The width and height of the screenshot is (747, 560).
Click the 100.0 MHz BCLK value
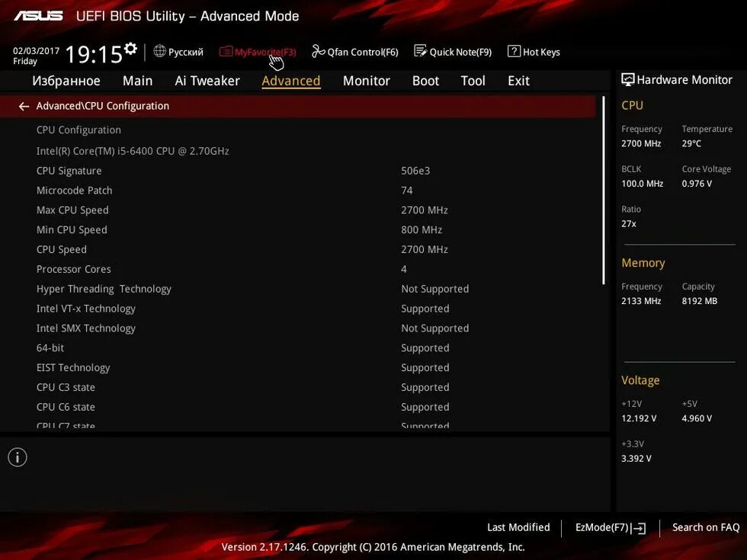(642, 184)
